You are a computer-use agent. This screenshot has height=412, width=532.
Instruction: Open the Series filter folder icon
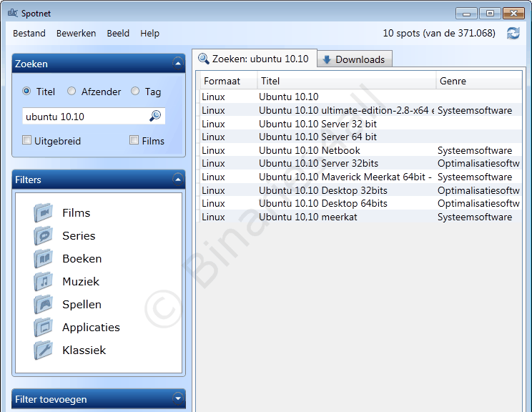click(x=43, y=235)
